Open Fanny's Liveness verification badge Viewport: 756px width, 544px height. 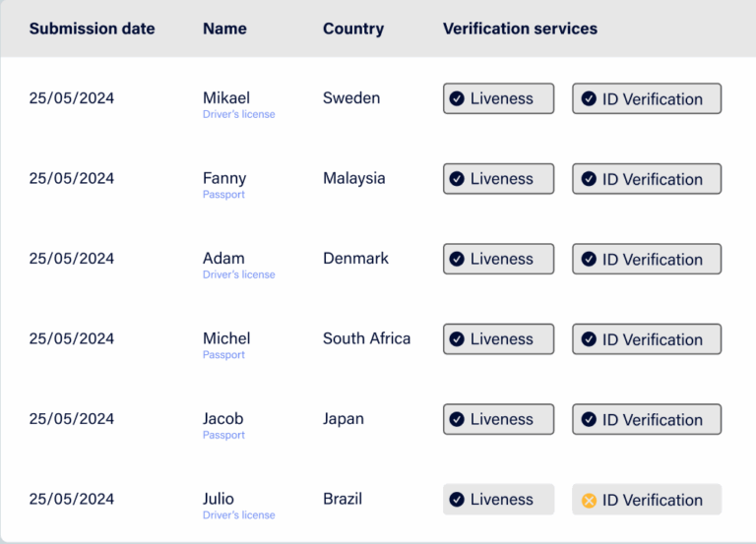[498, 179]
